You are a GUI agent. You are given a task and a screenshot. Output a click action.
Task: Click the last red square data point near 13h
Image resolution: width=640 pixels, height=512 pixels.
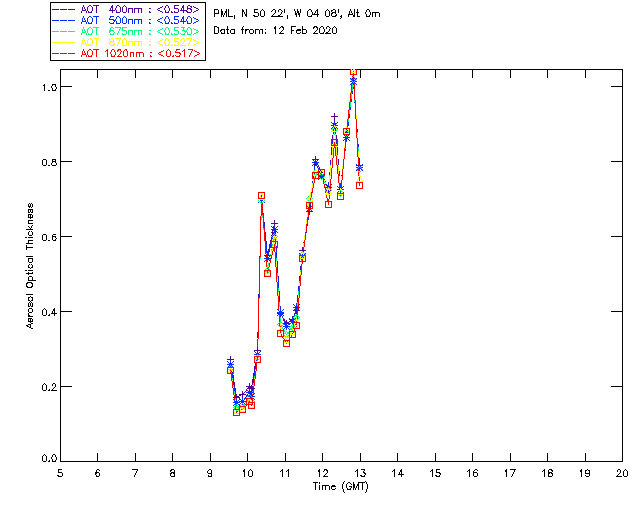tap(360, 185)
